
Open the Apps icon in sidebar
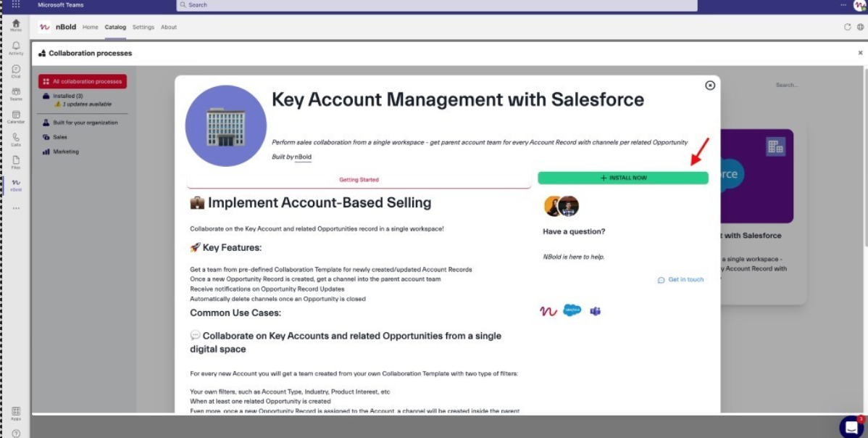click(x=16, y=413)
